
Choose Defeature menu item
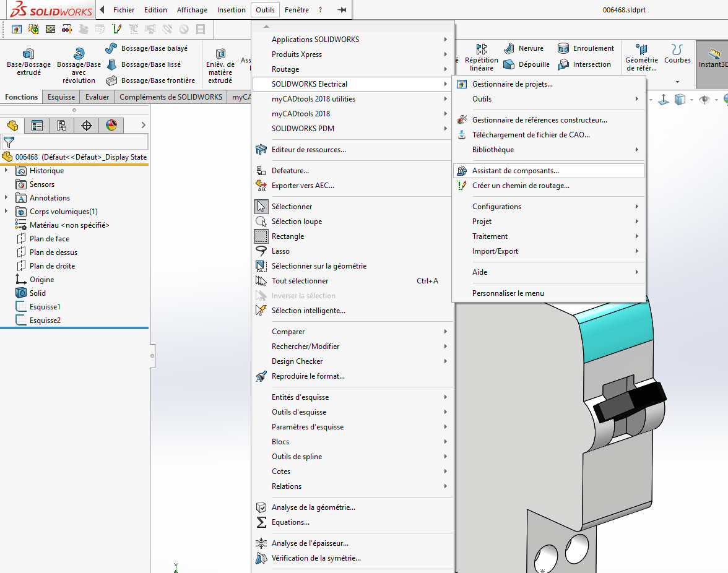[x=353, y=171]
